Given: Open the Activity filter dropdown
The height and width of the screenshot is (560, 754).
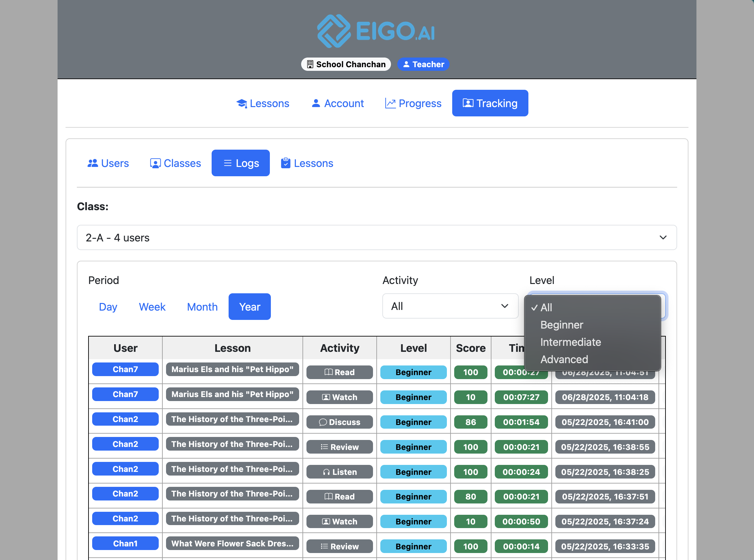Looking at the screenshot, I should (x=450, y=306).
